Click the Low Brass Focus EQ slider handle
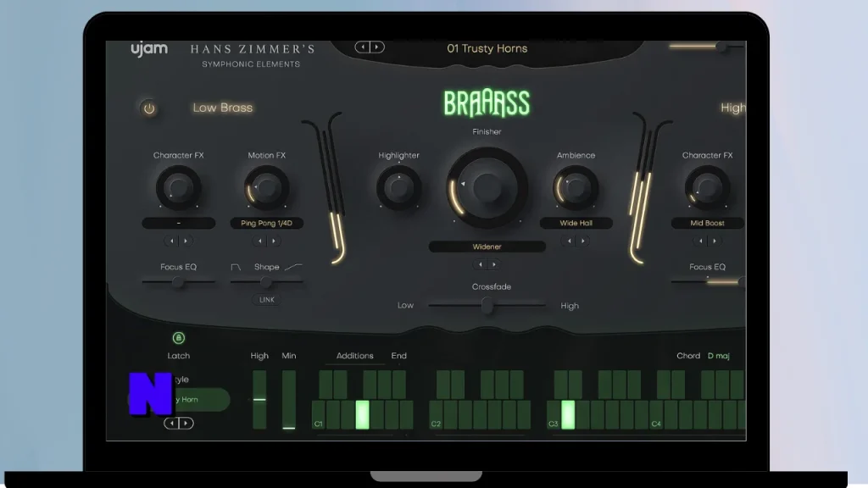The width and height of the screenshot is (868, 488). [x=177, y=282]
